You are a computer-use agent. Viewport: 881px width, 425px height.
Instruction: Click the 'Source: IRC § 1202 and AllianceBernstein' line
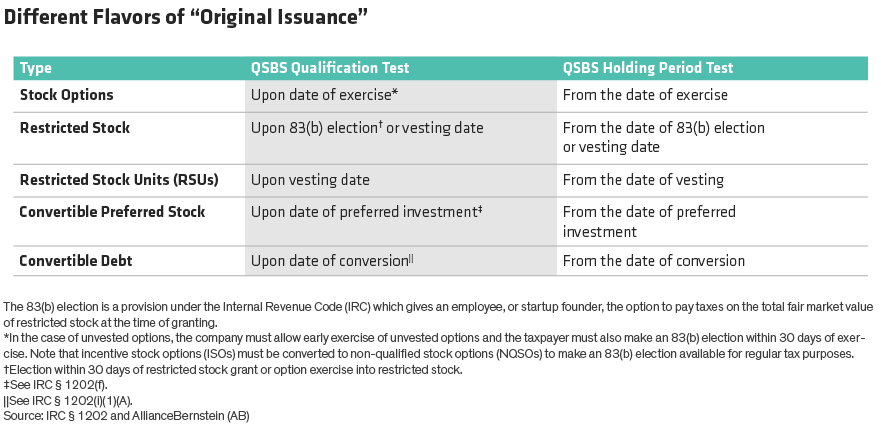[x=126, y=415]
